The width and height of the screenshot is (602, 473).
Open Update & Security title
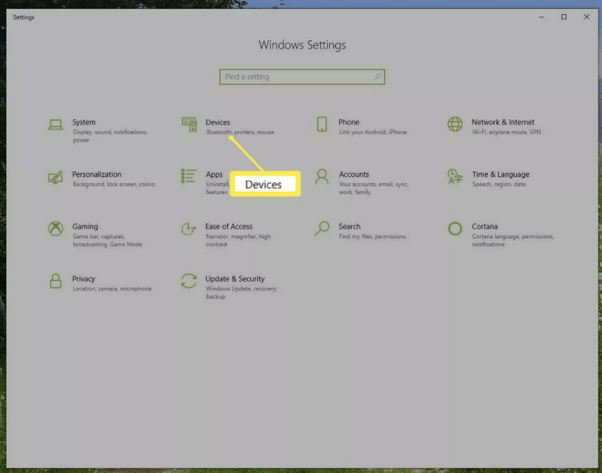click(x=235, y=279)
